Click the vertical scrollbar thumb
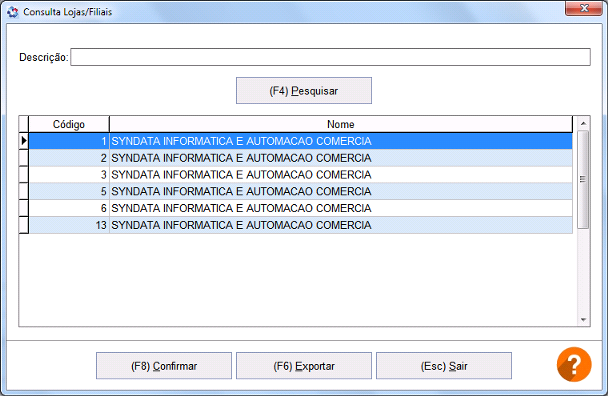 [x=583, y=179]
